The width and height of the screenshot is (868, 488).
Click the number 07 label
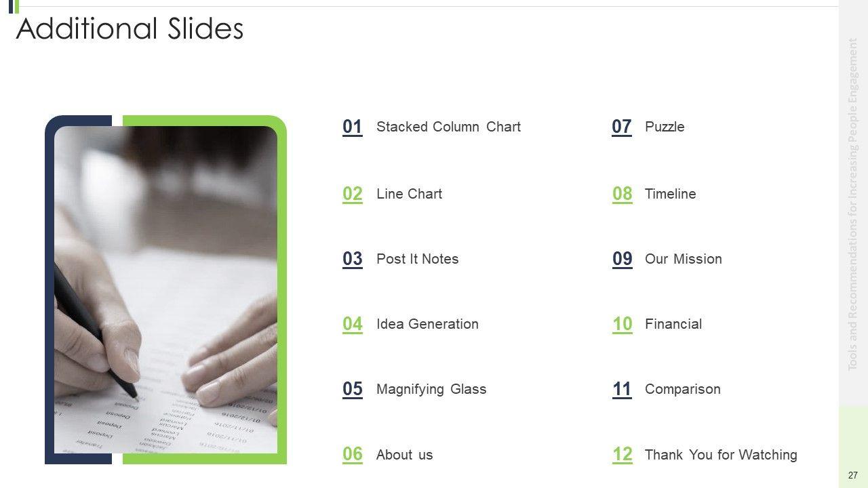point(622,127)
